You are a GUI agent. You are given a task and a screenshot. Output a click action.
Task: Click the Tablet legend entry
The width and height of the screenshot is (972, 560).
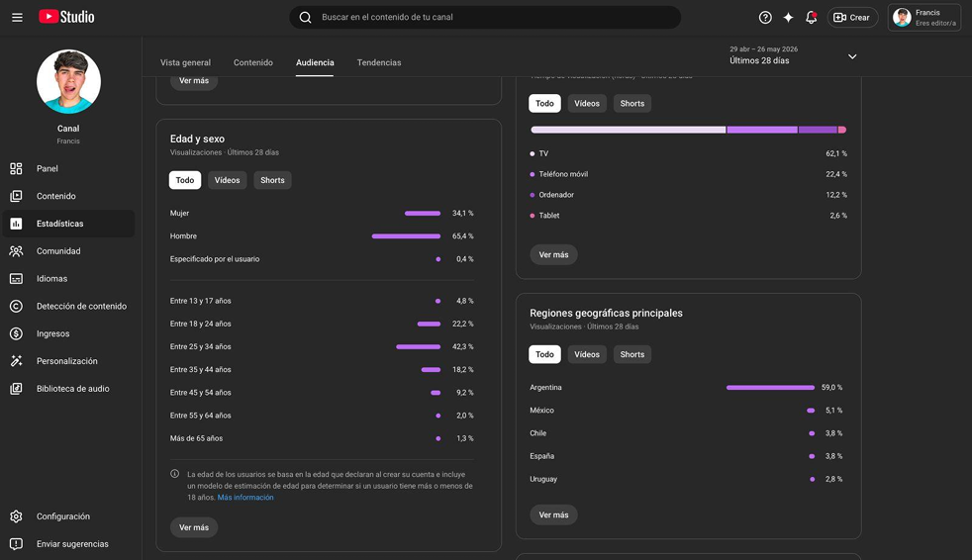pos(544,216)
